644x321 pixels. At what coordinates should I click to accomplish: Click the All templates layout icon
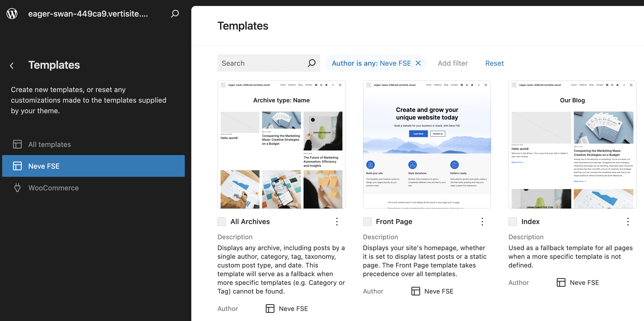17,144
